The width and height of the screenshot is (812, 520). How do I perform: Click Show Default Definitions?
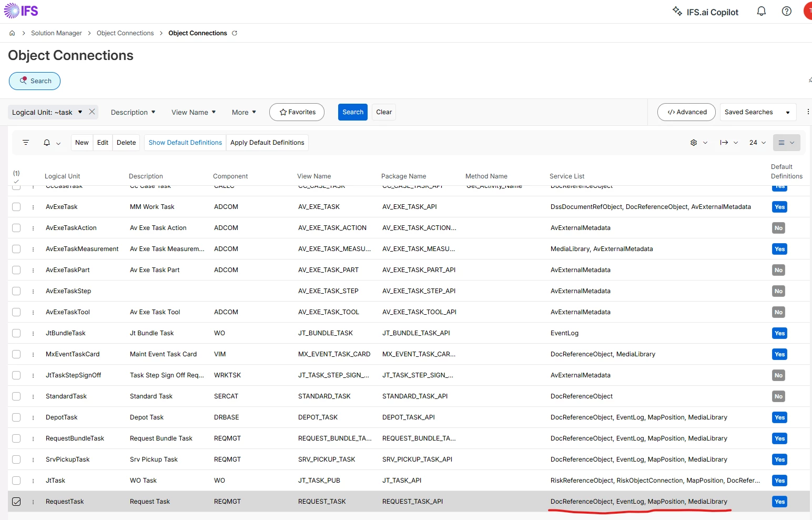[185, 143]
